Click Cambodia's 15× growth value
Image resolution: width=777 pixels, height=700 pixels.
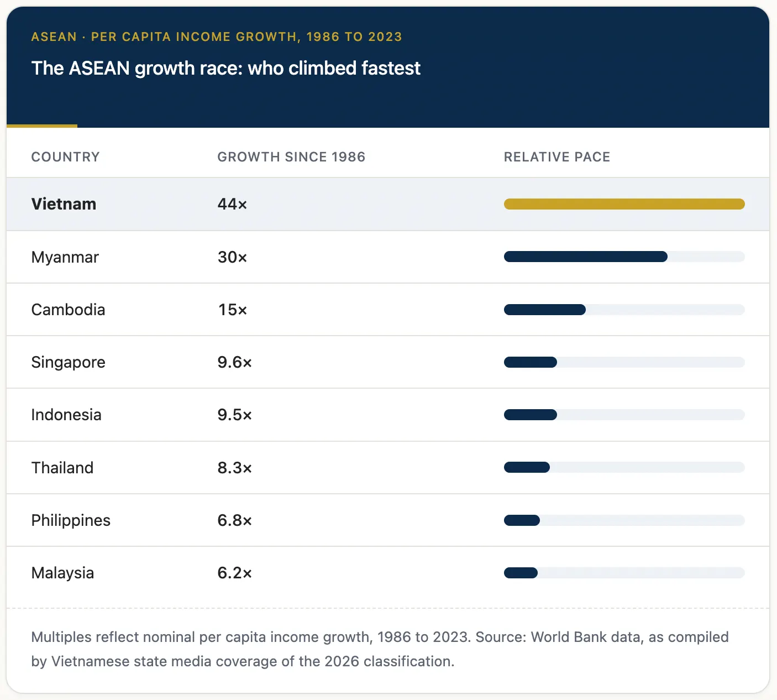click(x=232, y=310)
